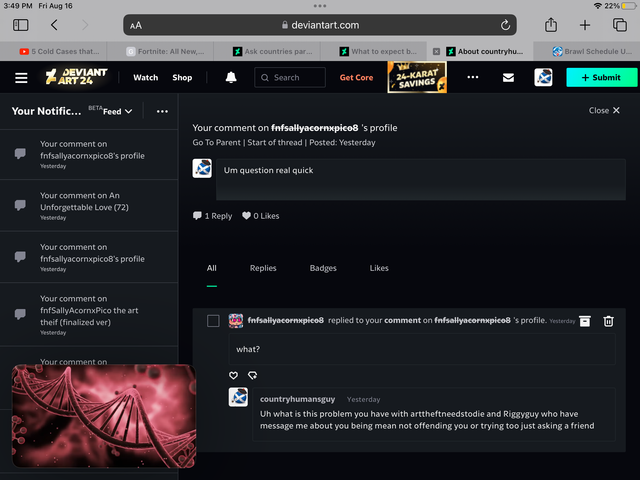The width and height of the screenshot is (640, 480).
Task: Open fnfsallyacornxpico8 profile link in heading
Action: (314, 128)
